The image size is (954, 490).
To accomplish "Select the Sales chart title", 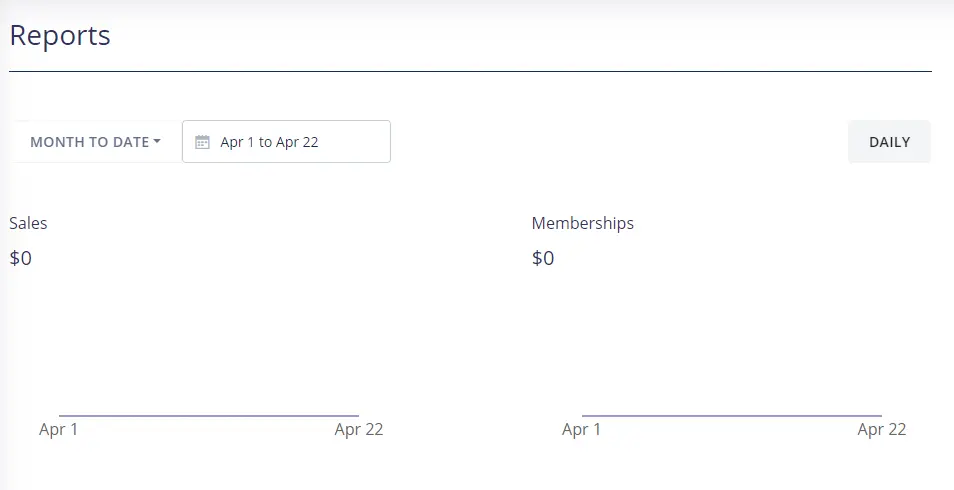I will 28,223.
